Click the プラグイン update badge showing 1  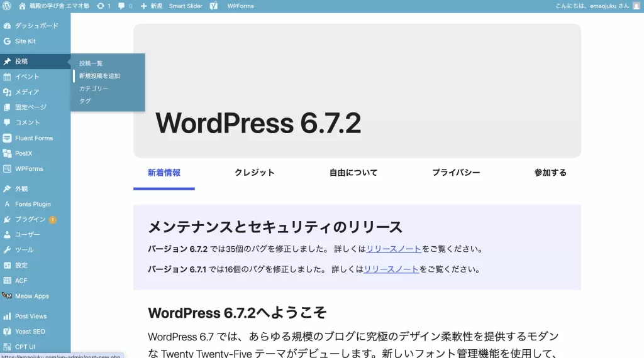pos(53,220)
